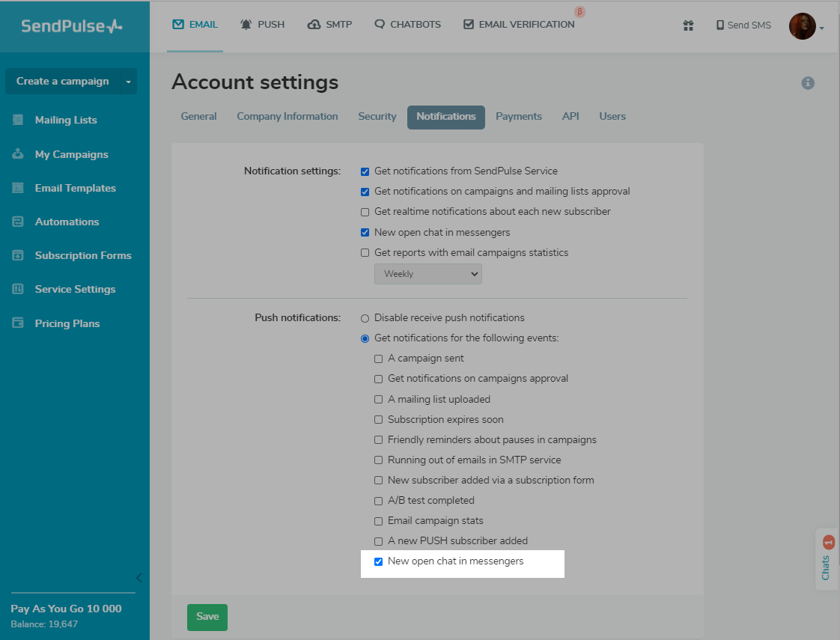
Task: Go to My Campaigns in the sidebar
Action: pos(71,154)
